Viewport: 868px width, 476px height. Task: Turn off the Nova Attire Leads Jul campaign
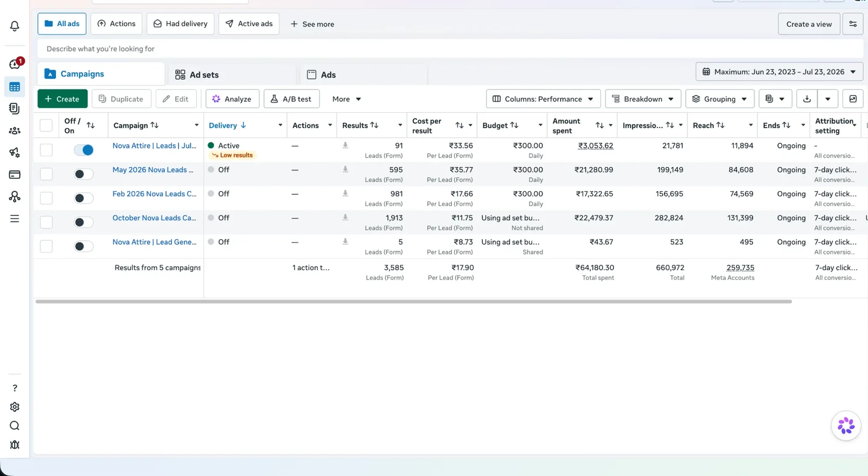click(84, 150)
